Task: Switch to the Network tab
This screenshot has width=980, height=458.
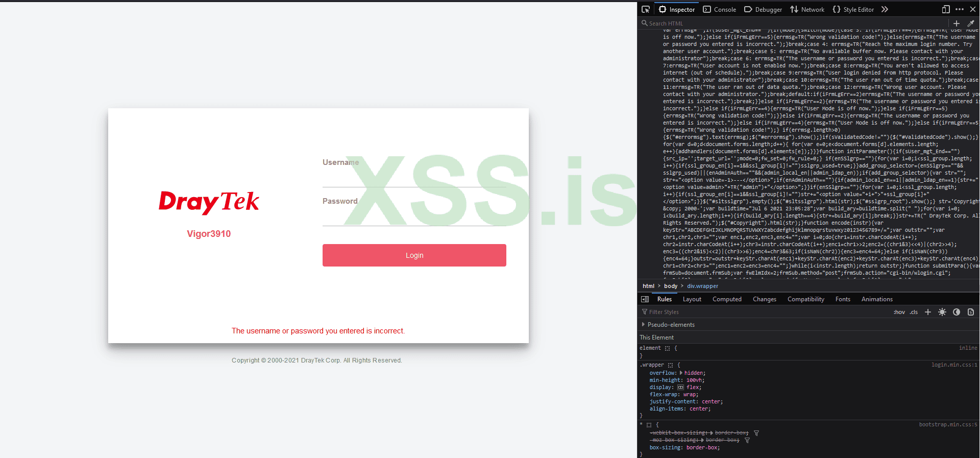Action: pos(807,9)
